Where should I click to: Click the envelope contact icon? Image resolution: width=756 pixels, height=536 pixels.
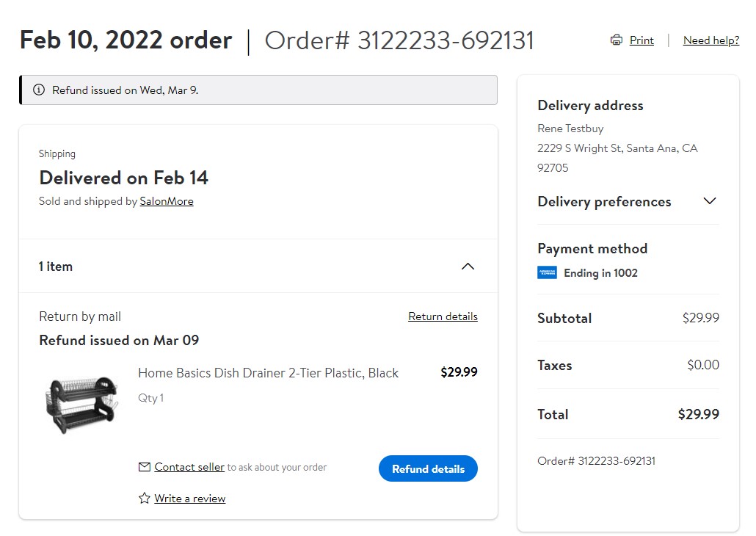pos(144,467)
